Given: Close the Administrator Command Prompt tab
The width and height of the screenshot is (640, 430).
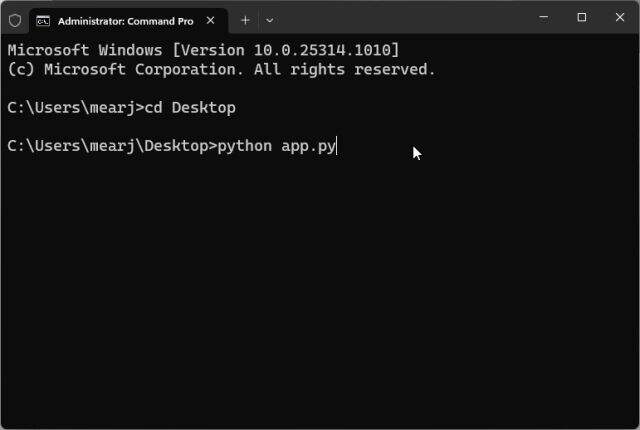Looking at the screenshot, I should coord(209,20).
